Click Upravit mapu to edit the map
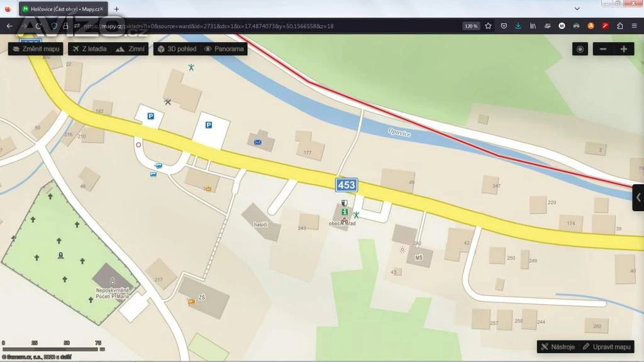 607,347
